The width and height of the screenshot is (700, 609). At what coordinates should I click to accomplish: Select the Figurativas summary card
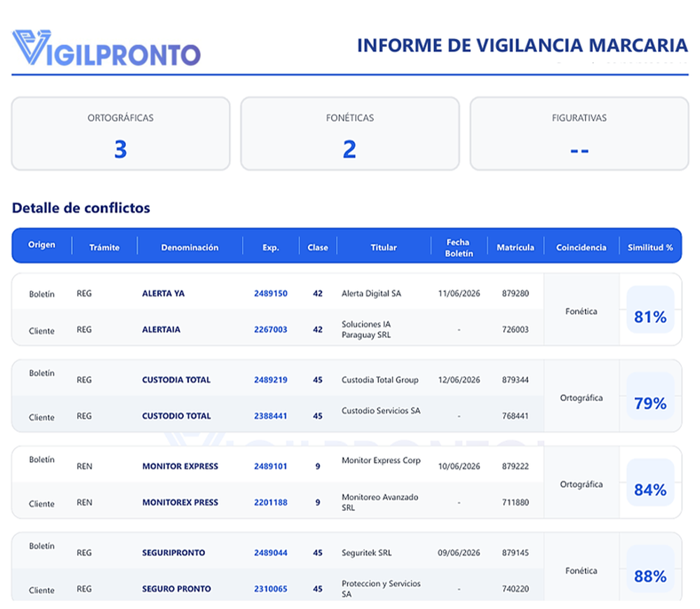[580, 134]
